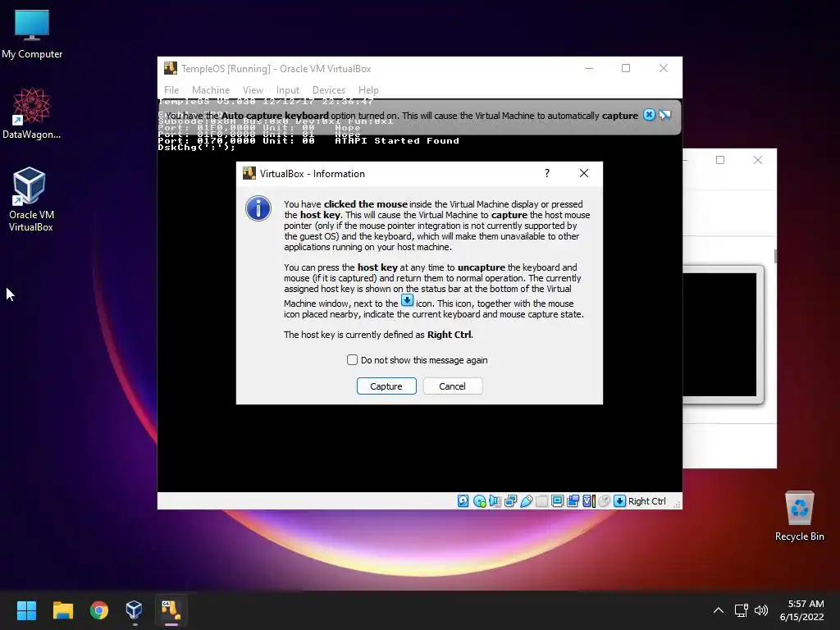Click the suppress notification icon beside dismiss

point(664,115)
